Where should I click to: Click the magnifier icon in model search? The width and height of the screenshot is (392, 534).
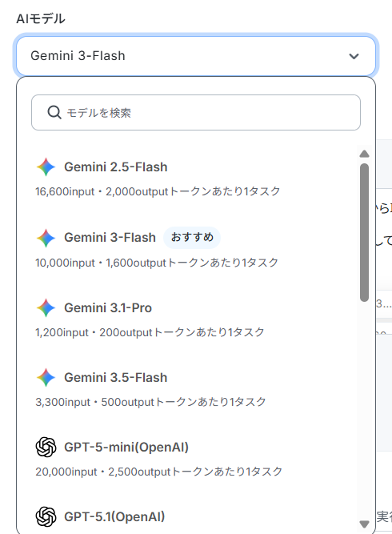pos(54,112)
